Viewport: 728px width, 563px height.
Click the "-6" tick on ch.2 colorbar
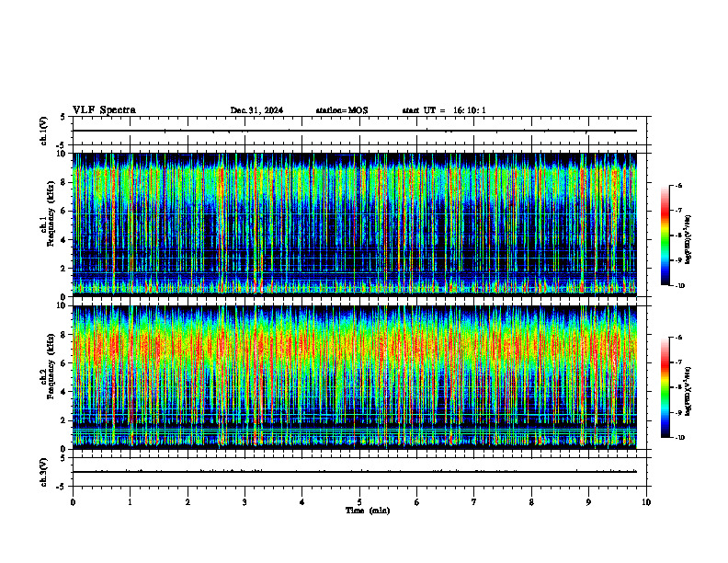[x=678, y=338]
